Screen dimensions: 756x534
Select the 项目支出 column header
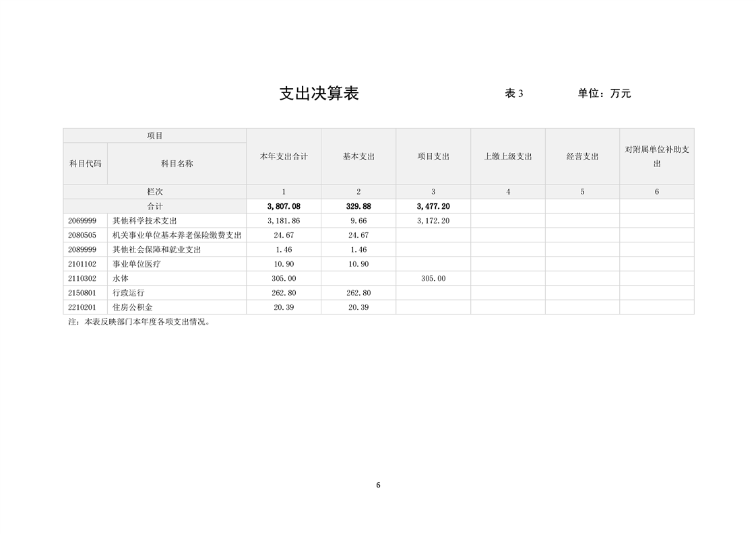(x=433, y=156)
